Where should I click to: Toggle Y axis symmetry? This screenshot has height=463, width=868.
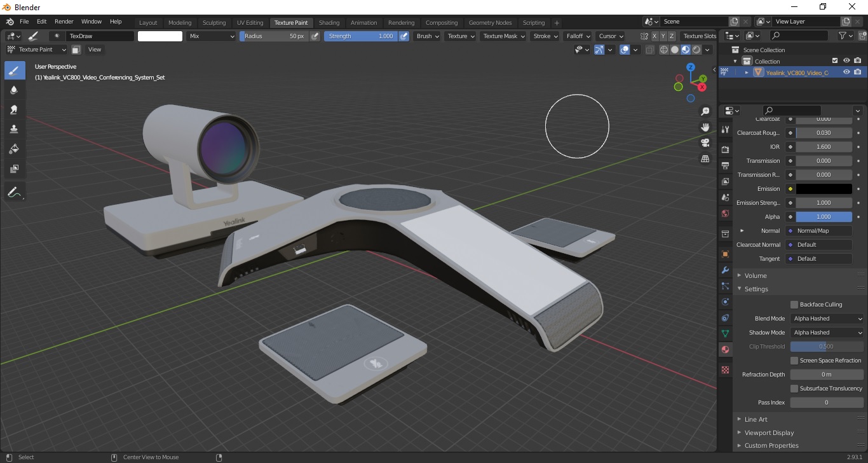tap(663, 36)
